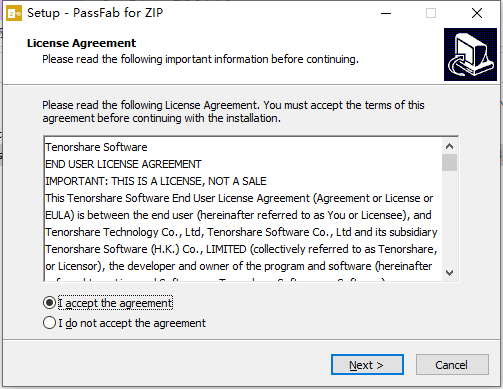Screen dimensions: 503x389
Task: Select the "I accept the agreement" radio button
Action: pos(49,303)
